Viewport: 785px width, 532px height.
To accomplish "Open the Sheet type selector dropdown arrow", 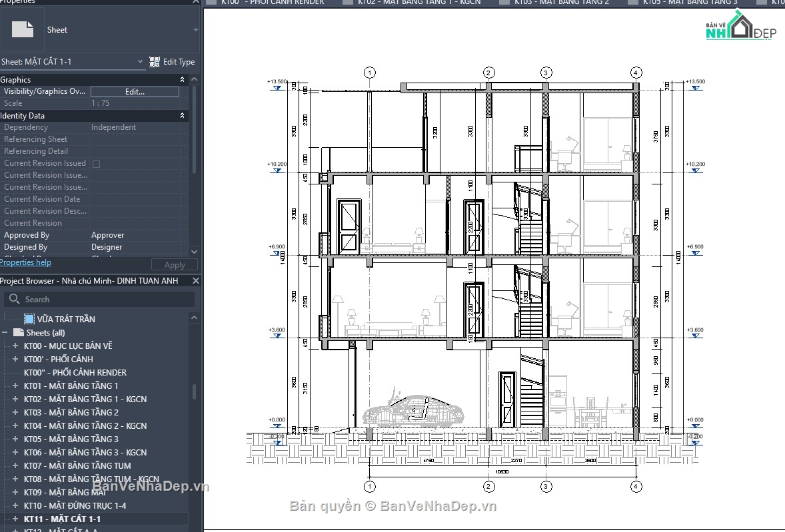I will click(x=195, y=30).
